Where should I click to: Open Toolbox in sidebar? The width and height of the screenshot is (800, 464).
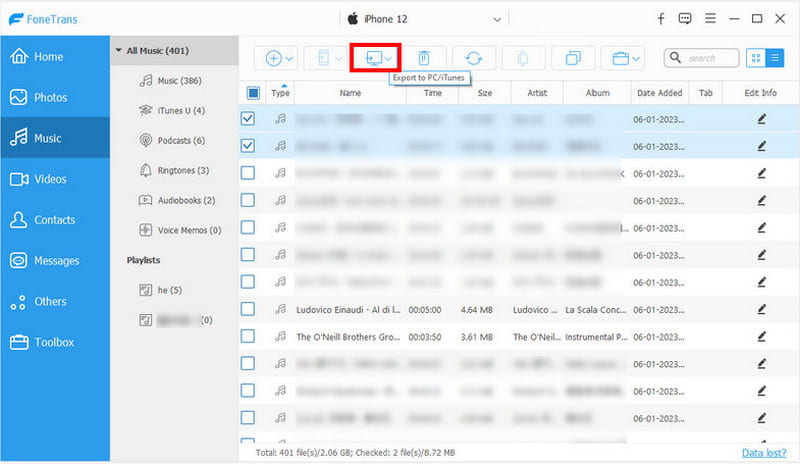coord(55,342)
